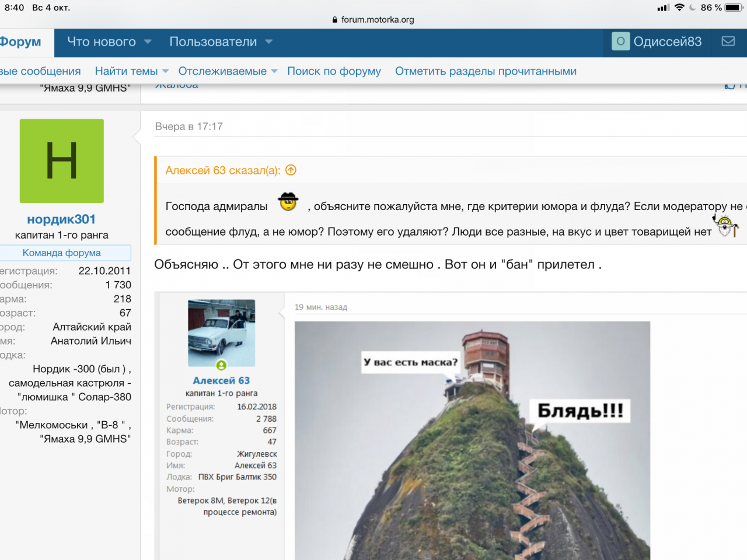
Task: Click the Команда форума banner
Action: [62, 253]
